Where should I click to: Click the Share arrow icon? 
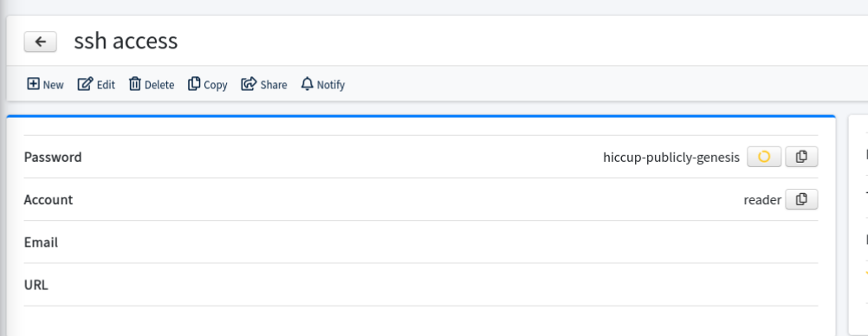point(249,84)
